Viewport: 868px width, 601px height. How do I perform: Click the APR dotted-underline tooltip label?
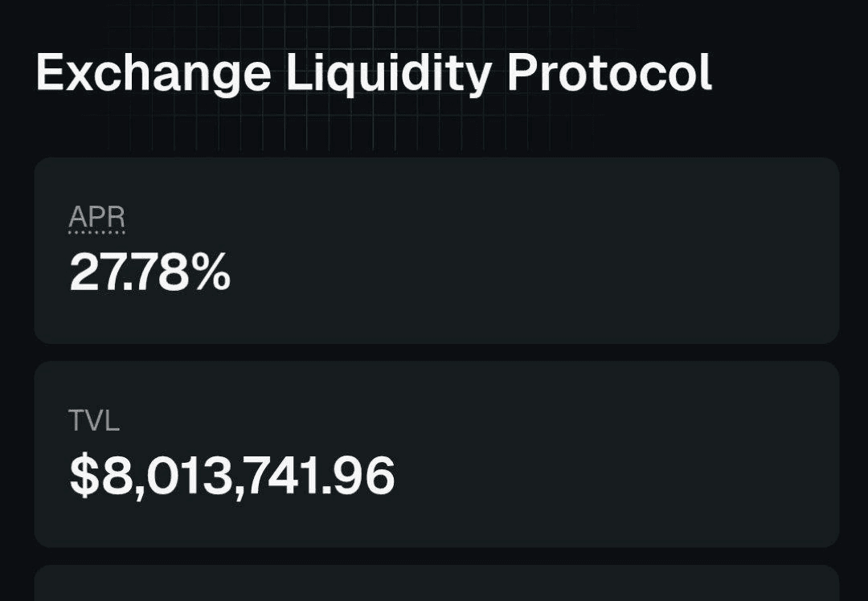coord(97,217)
